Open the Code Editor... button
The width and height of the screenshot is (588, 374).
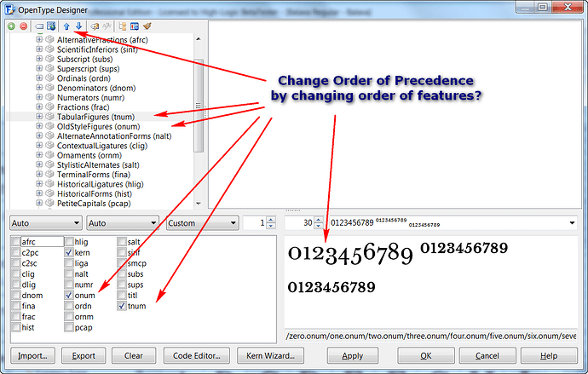tap(197, 355)
